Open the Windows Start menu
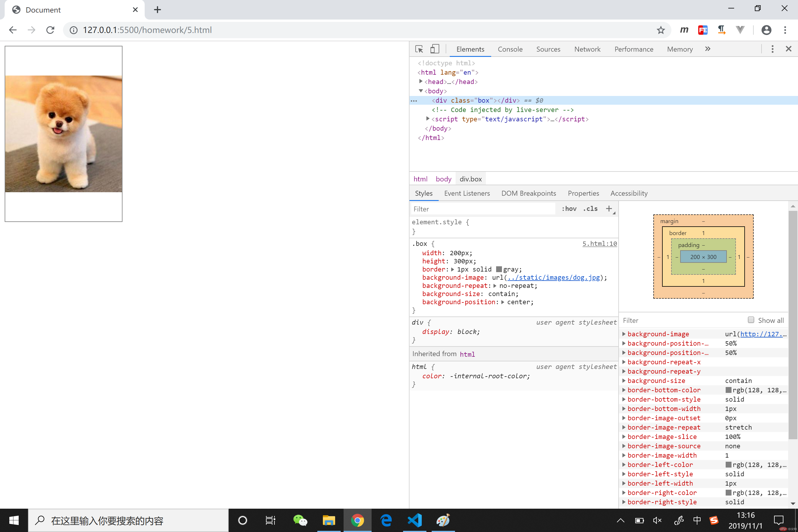Screen dimensions: 798x532 click(x=14, y=520)
